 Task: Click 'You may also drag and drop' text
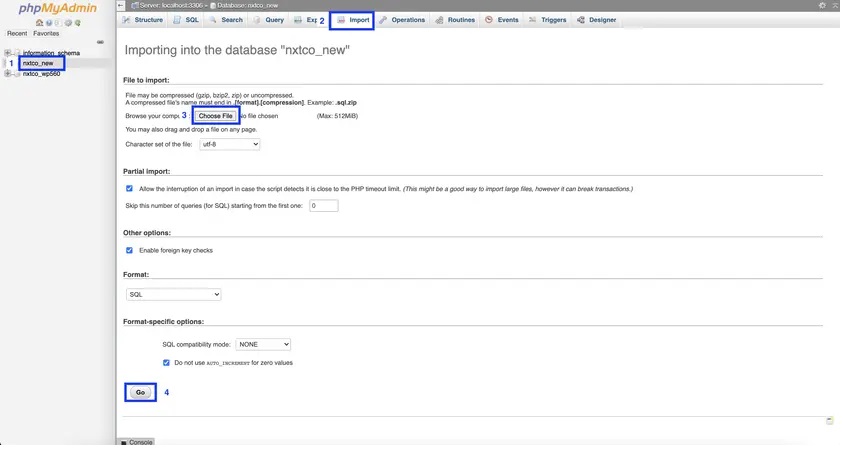click(191, 130)
